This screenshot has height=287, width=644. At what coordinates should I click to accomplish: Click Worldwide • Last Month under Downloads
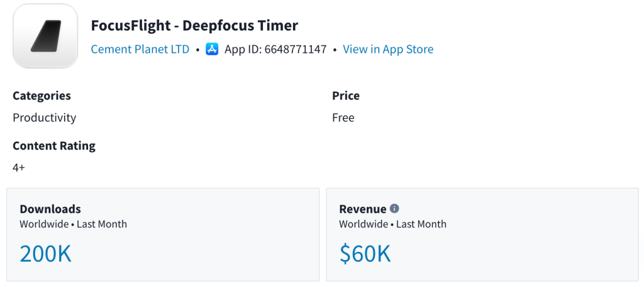pyautogui.click(x=73, y=224)
